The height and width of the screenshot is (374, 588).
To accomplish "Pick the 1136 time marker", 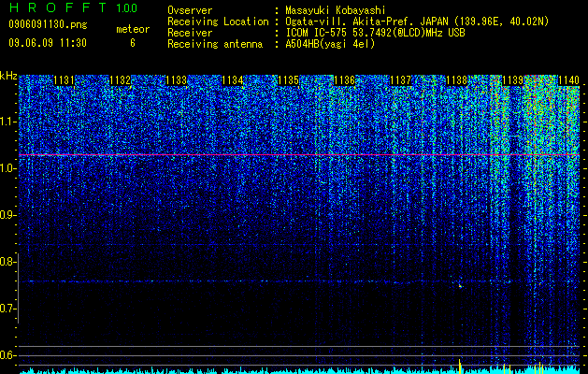I will click(345, 80).
